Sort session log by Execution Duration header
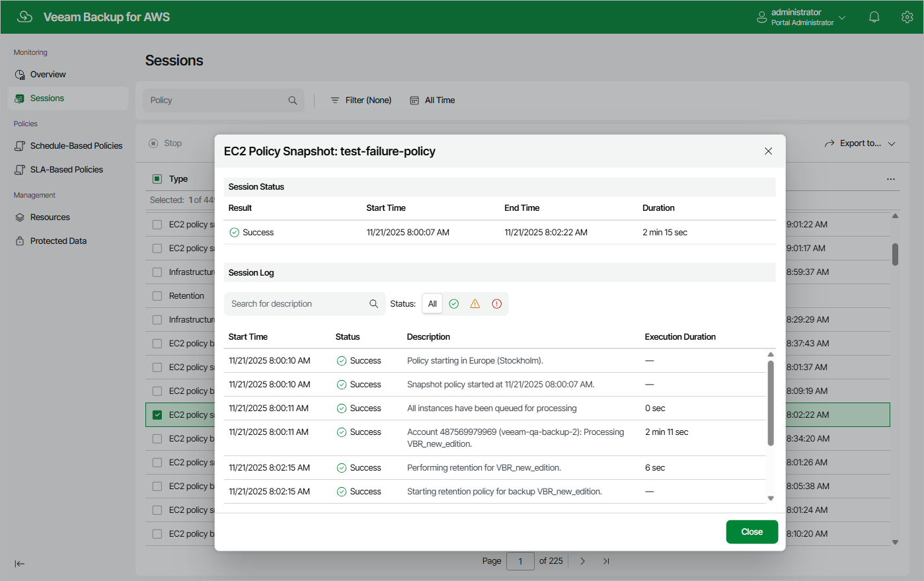This screenshot has width=924, height=581. [x=680, y=337]
